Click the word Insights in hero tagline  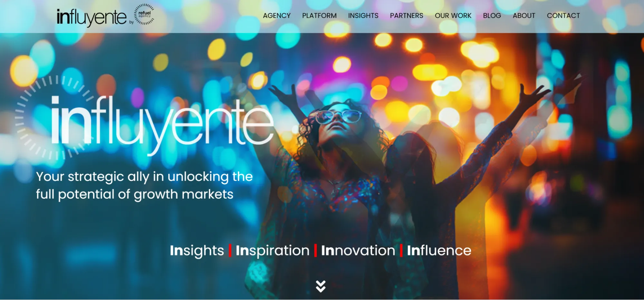197,251
